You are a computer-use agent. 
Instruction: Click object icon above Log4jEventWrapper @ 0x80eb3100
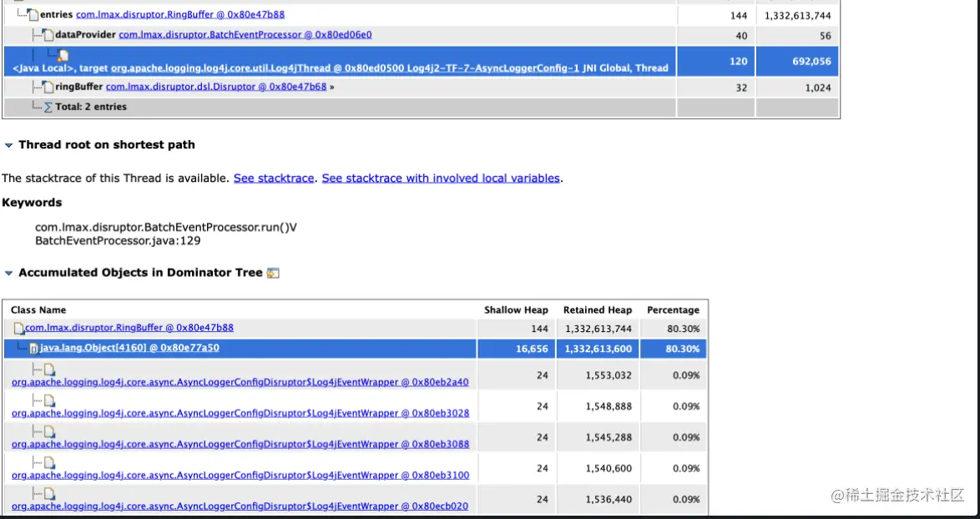coord(49,463)
